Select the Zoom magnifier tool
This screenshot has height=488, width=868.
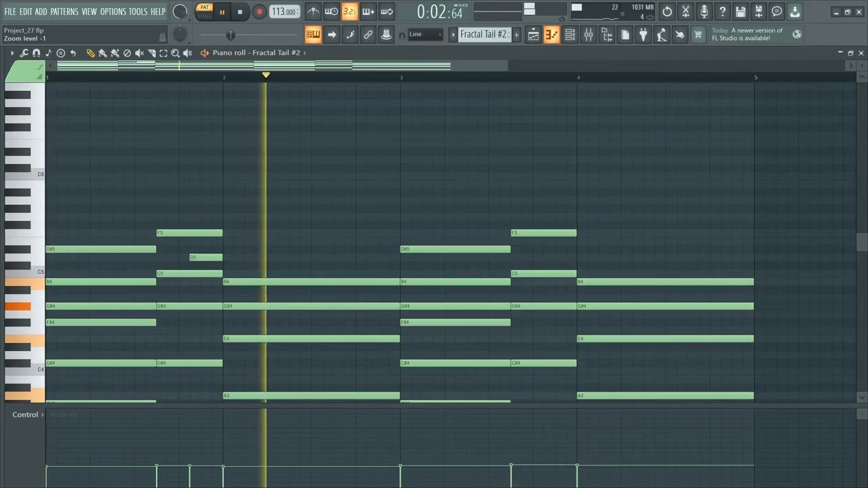click(176, 53)
